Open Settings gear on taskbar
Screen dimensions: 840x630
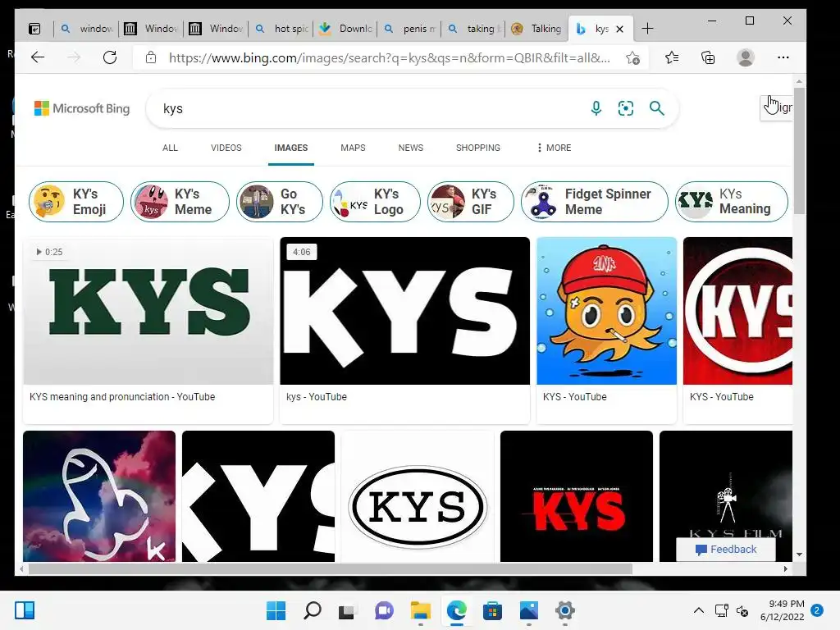564,610
